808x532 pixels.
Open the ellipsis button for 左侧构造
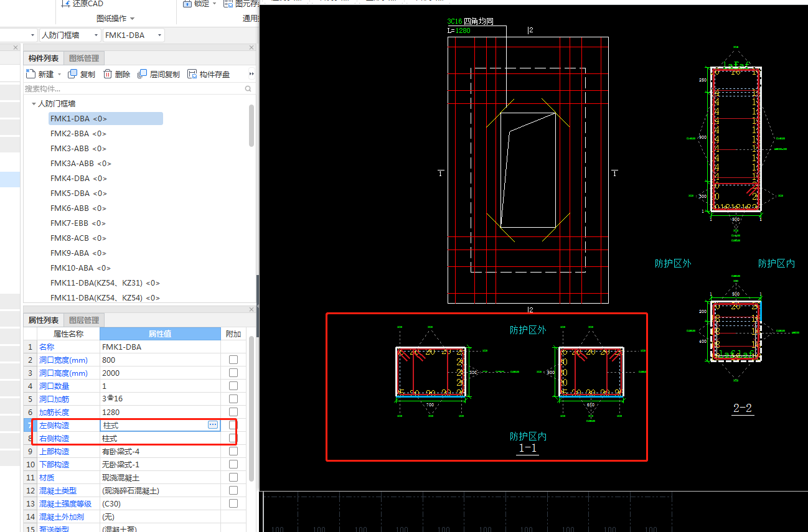[x=213, y=425]
